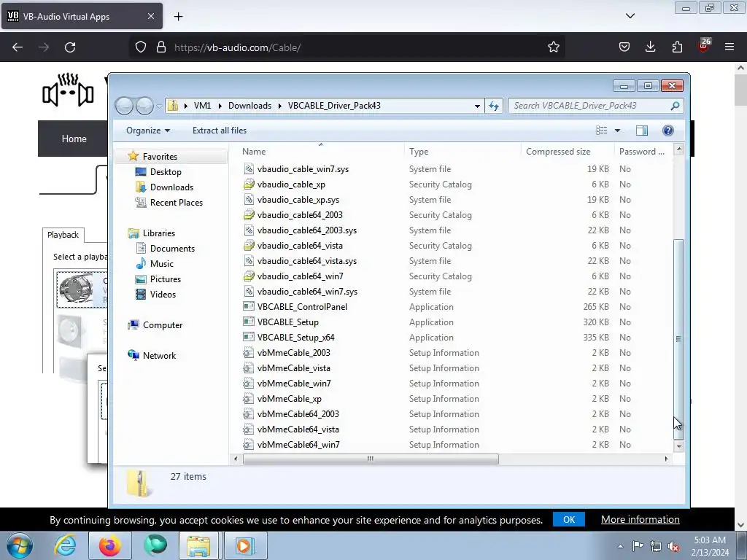Open Downloads in the navigation pane
The image size is (747, 560).
click(171, 187)
